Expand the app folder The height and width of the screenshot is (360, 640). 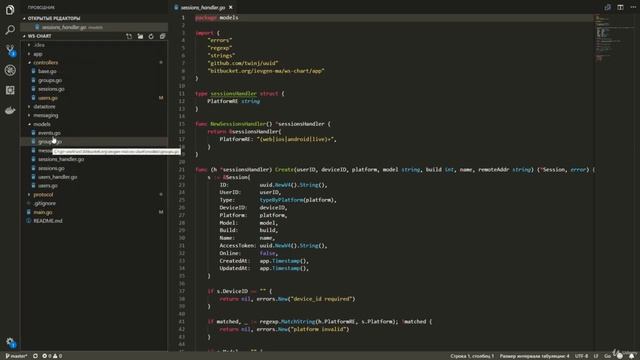[38, 54]
